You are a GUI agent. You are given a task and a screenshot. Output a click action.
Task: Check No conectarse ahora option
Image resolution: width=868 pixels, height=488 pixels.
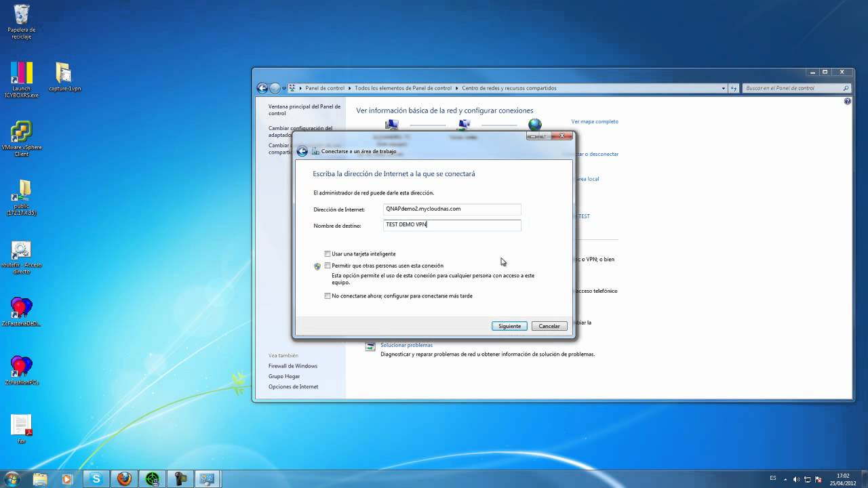click(328, 296)
